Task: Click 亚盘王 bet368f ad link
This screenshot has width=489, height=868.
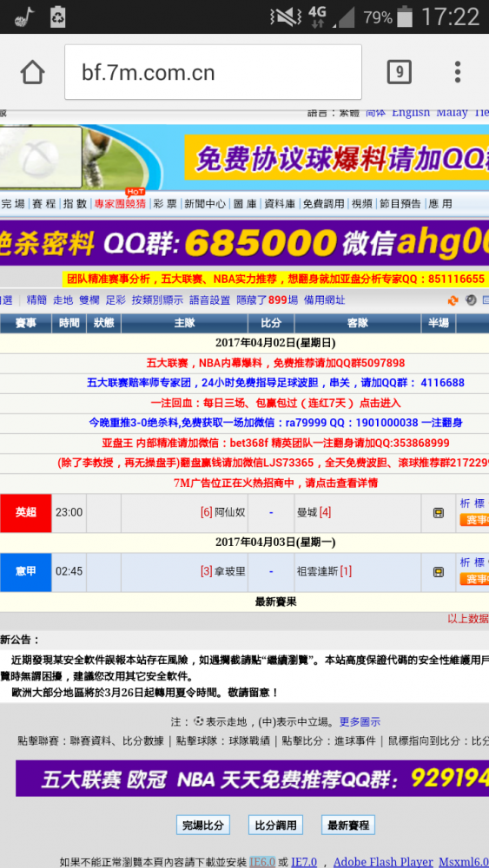Action: [276, 444]
